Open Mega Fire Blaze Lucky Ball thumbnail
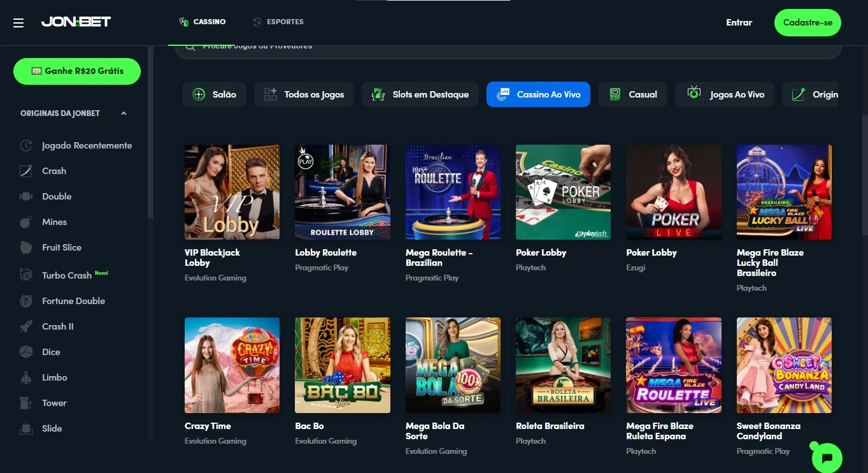Screen dimensions: 868x473 pyautogui.click(x=784, y=192)
